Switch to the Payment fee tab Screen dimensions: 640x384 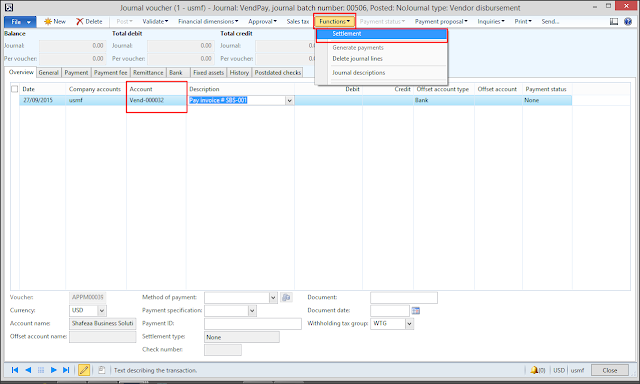(111, 73)
